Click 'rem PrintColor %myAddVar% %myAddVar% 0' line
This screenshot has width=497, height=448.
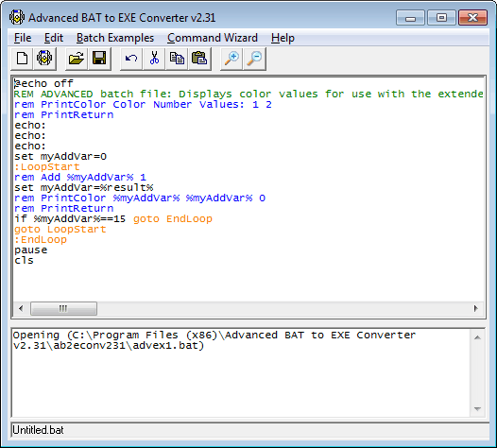140,198
